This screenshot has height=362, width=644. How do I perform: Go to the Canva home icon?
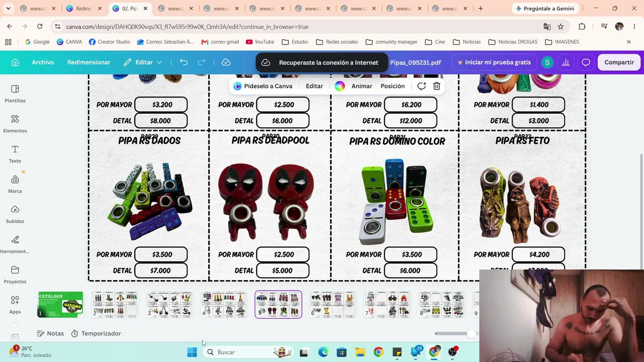pyautogui.click(x=15, y=62)
